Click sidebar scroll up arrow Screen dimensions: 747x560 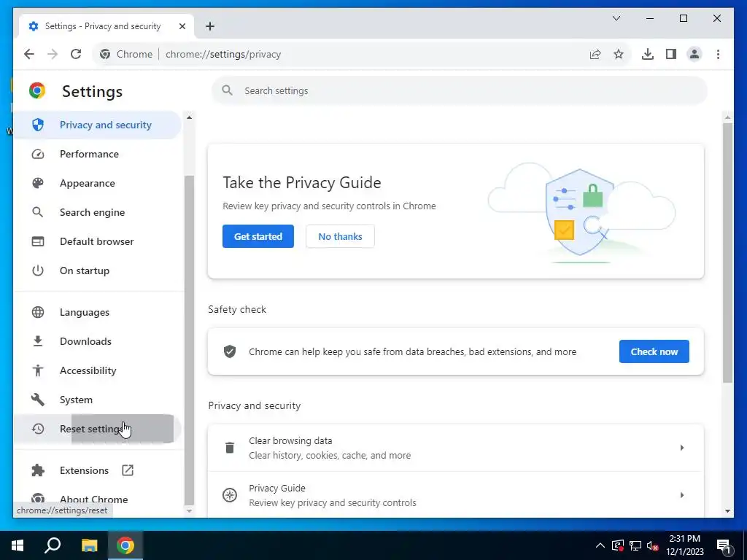pos(189,117)
